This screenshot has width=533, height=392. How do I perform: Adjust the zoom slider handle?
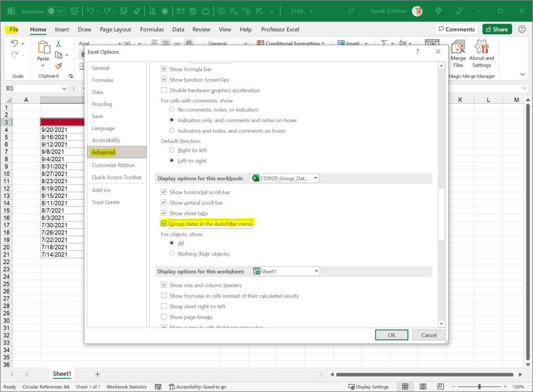click(x=479, y=387)
